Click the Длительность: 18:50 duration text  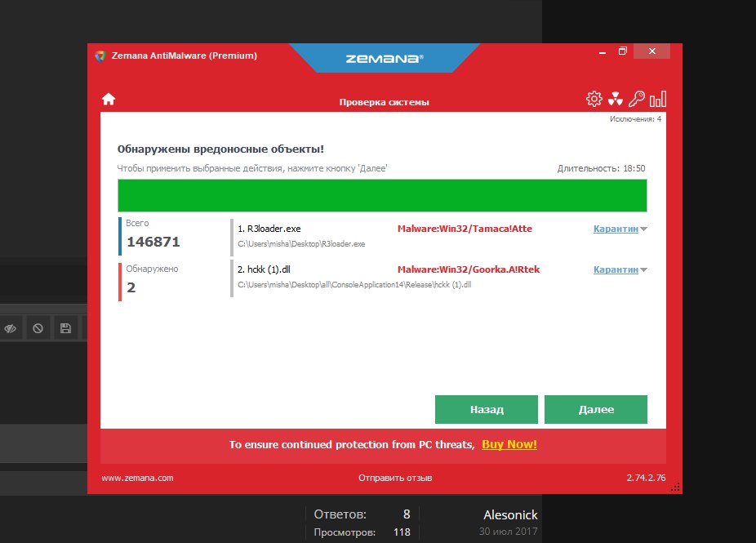pos(601,168)
